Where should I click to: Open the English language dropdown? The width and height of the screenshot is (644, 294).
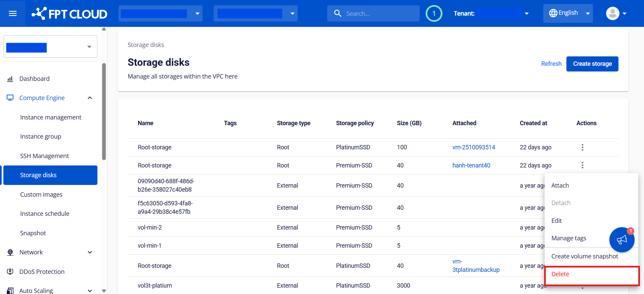point(568,13)
